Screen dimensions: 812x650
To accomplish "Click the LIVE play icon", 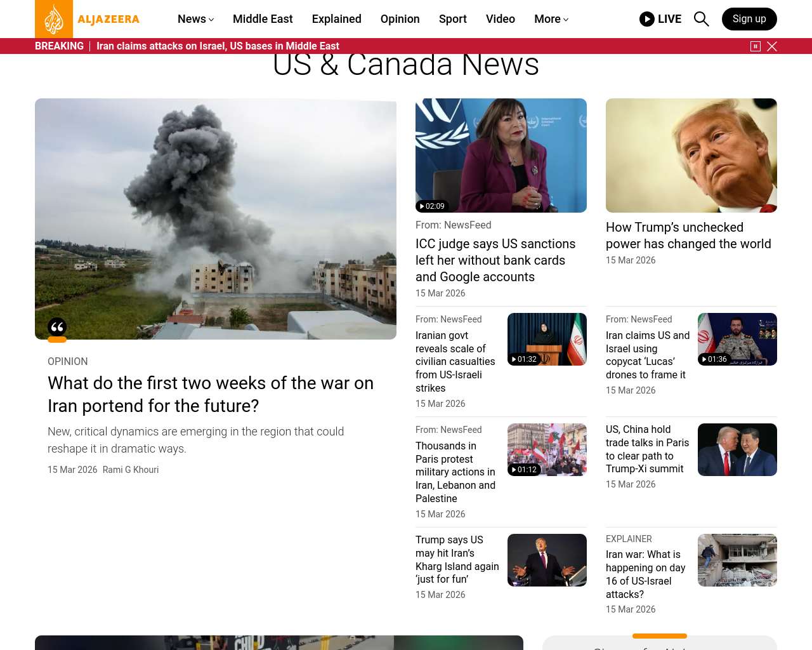I will click(x=647, y=19).
